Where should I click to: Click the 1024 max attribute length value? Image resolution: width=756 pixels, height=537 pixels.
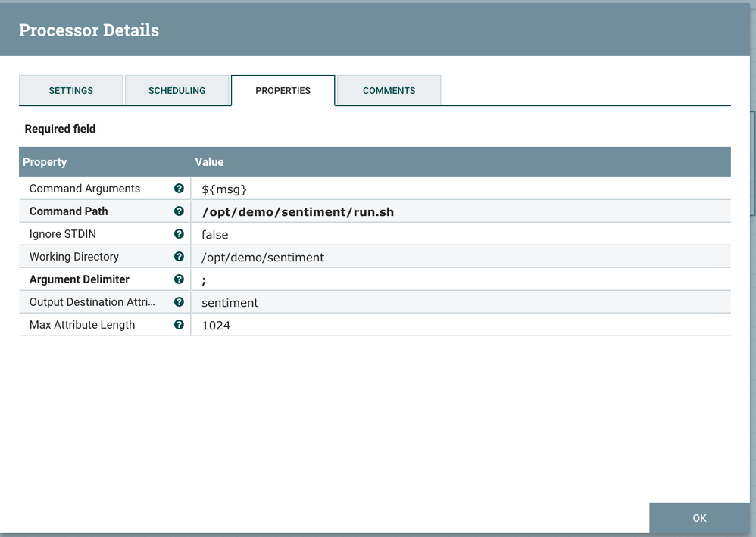pos(216,326)
